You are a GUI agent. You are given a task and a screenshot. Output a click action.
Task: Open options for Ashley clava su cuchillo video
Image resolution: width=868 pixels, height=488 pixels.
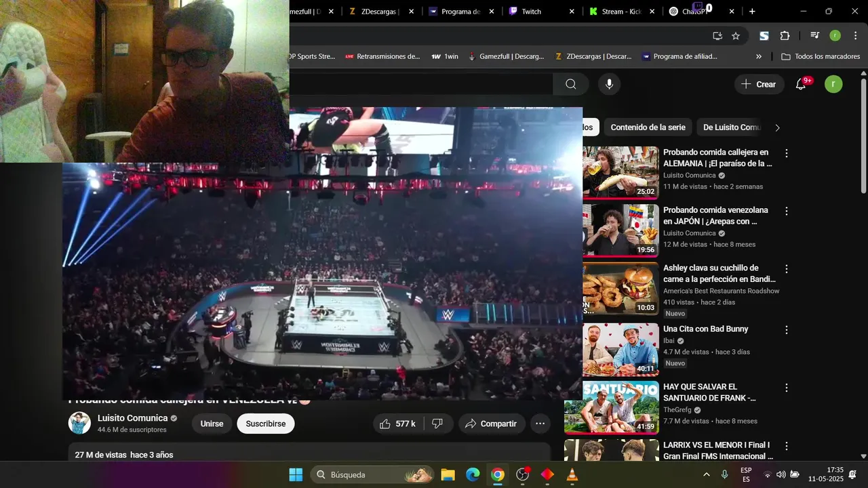(x=787, y=269)
